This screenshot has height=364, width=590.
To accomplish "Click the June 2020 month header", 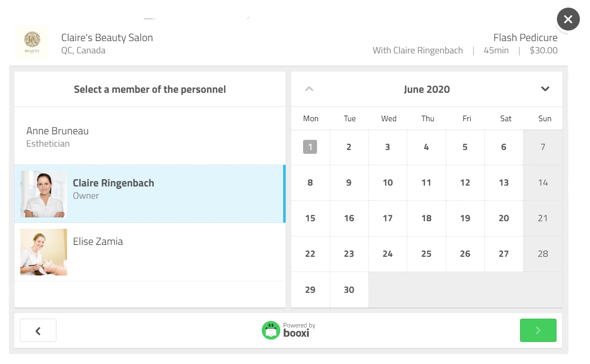I will tap(427, 89).
